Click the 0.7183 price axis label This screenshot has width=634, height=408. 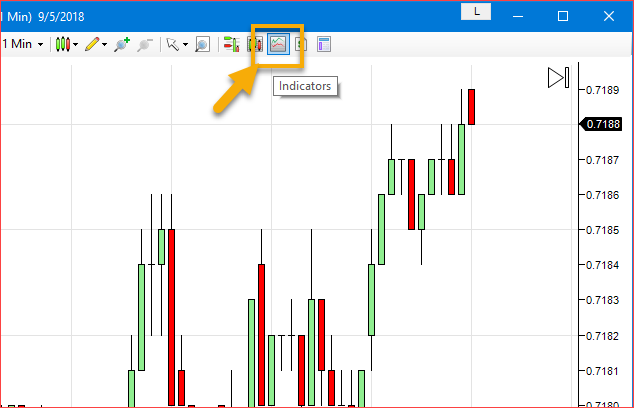(602, 300)
